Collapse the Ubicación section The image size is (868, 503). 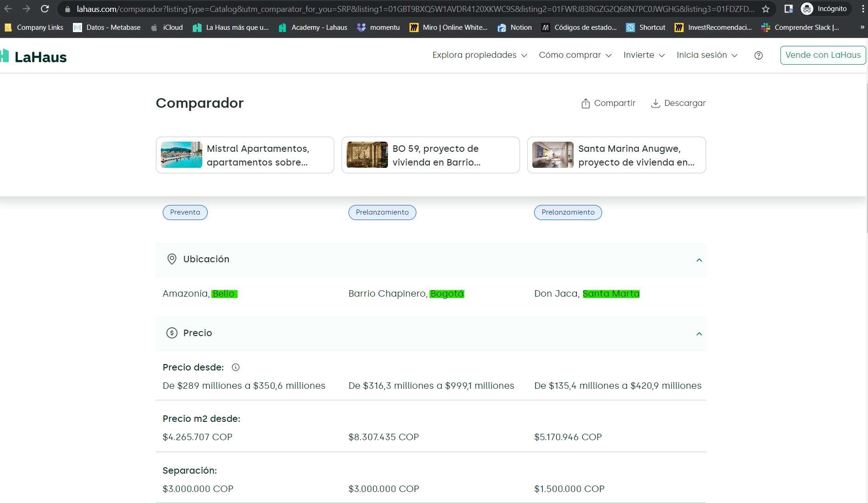pyautogui.click(x=699, y=260)
